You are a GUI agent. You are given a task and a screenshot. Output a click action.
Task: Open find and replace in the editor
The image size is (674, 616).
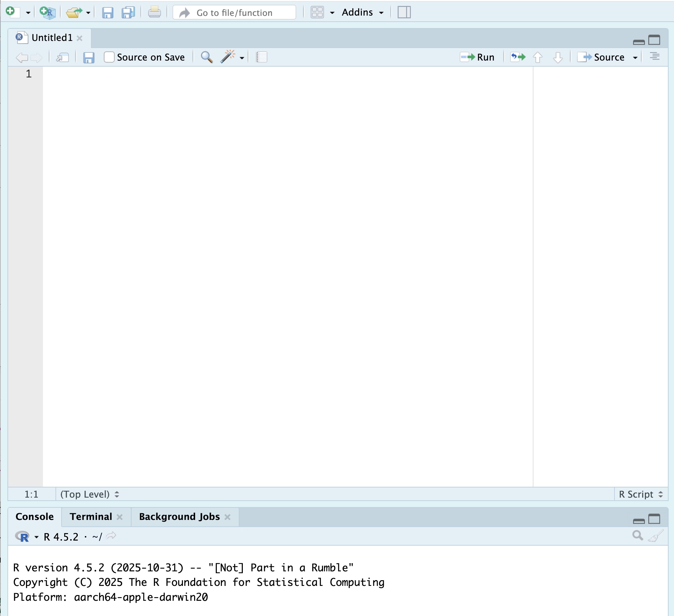pos(206,57)
